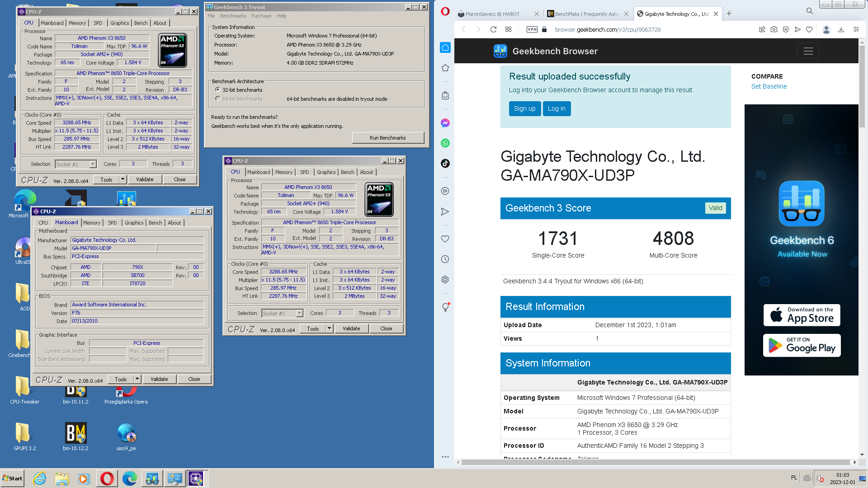Click Set Baseline link
This screenshot has width=868, height=488.
coord(769,86)
